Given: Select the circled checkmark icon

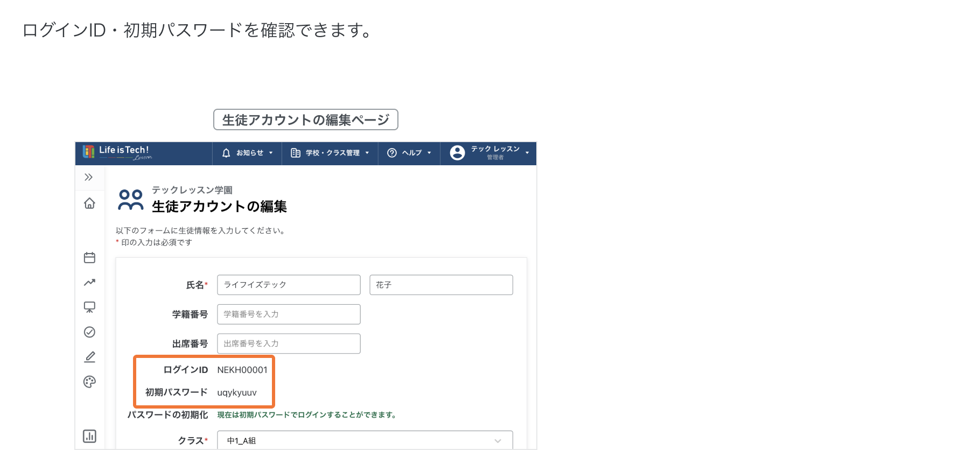Looking at the screenshot, I should (x=89, y=332).
